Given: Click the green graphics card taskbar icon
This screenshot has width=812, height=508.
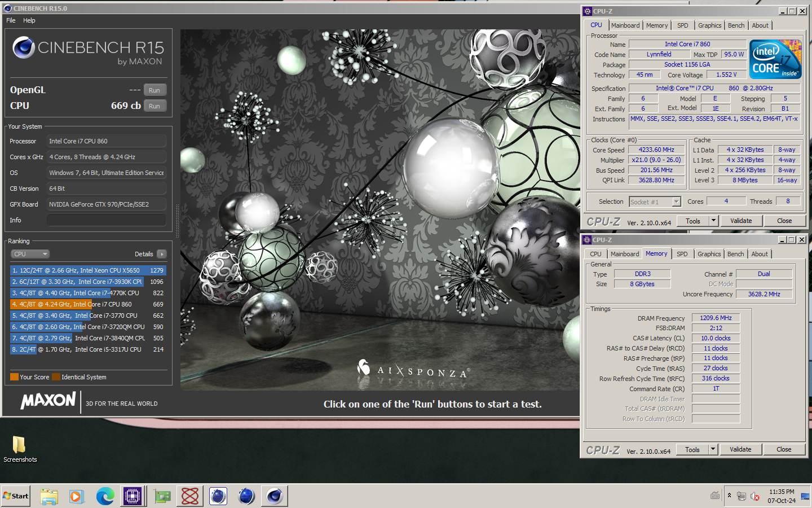Looking at the screenshot, I should click(x=162, y=496).
